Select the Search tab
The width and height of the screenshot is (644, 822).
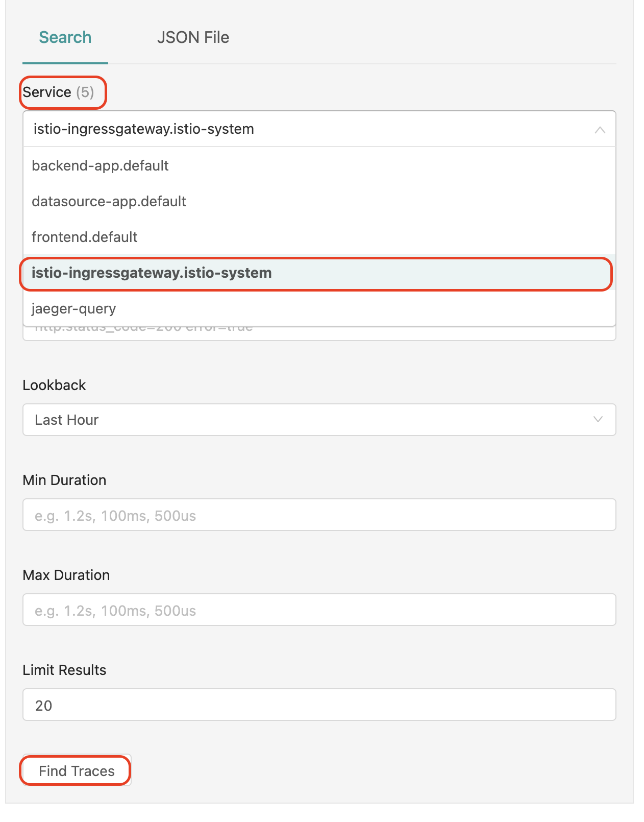coord(65,37)
